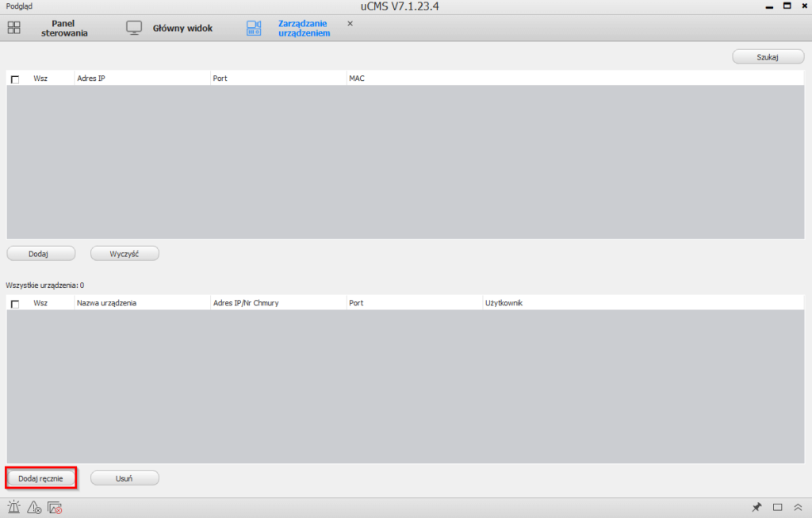This screenshot has height=518, width=812.
Task: Check the Wsz checkbox in the all devices table
Action: pyautogui.click(x=15, y=304)
